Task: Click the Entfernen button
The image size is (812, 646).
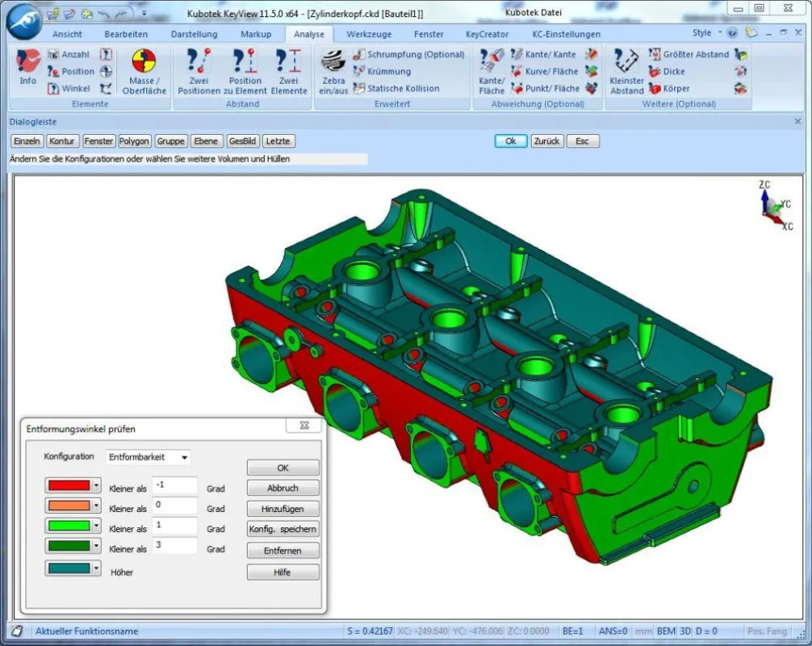Action: [283, 551]
